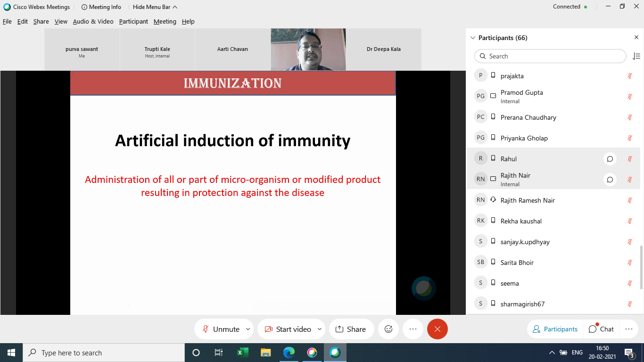Expand video options arrow beside Start video
This screenshot has width=644, height=362.
pyautogui.click(x=320, y=329)
